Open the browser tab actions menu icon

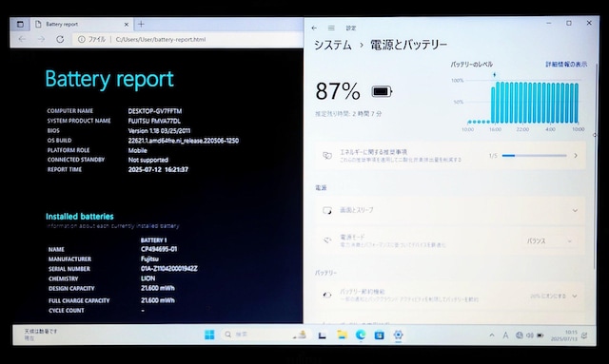[20, 24]
